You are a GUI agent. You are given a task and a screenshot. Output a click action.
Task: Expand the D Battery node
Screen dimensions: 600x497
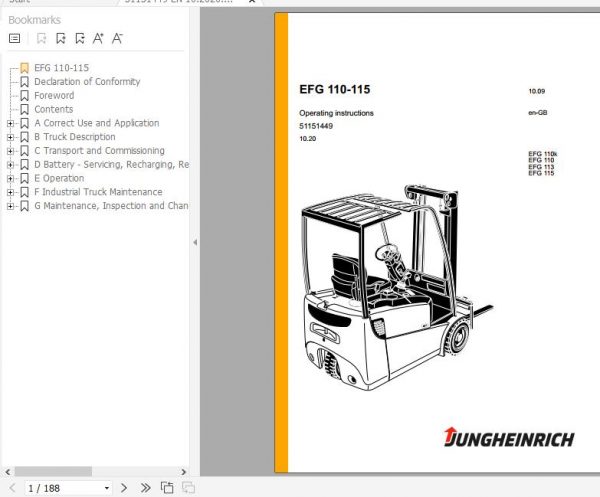coord(10,165)
